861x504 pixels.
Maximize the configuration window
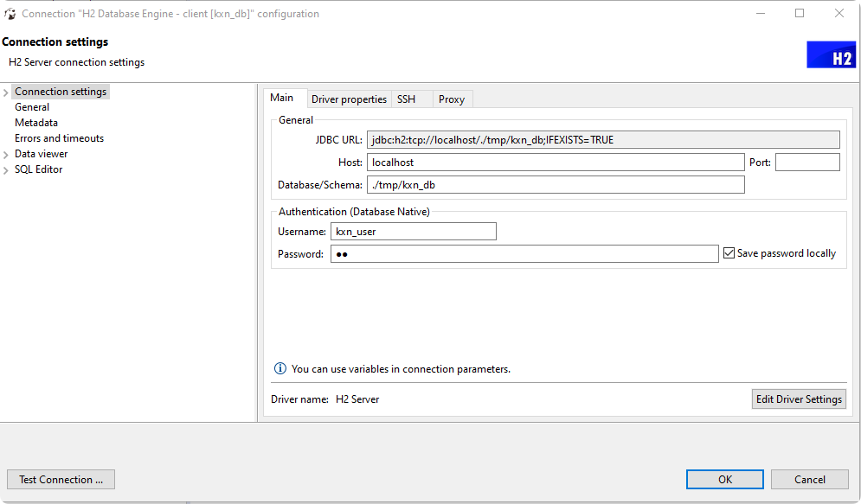coord(800,13)
